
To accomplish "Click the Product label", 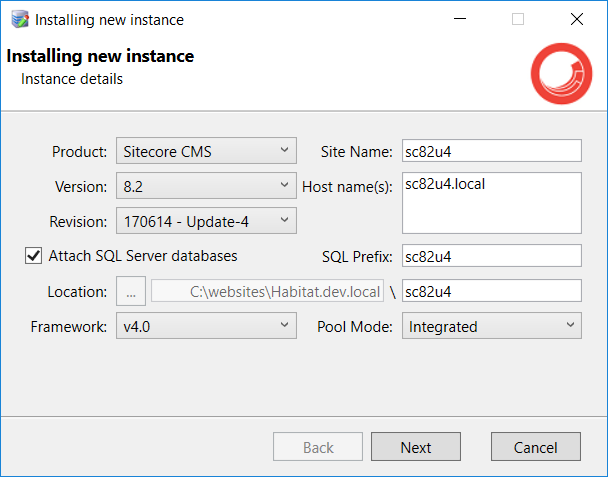I will tap(79, 152).
